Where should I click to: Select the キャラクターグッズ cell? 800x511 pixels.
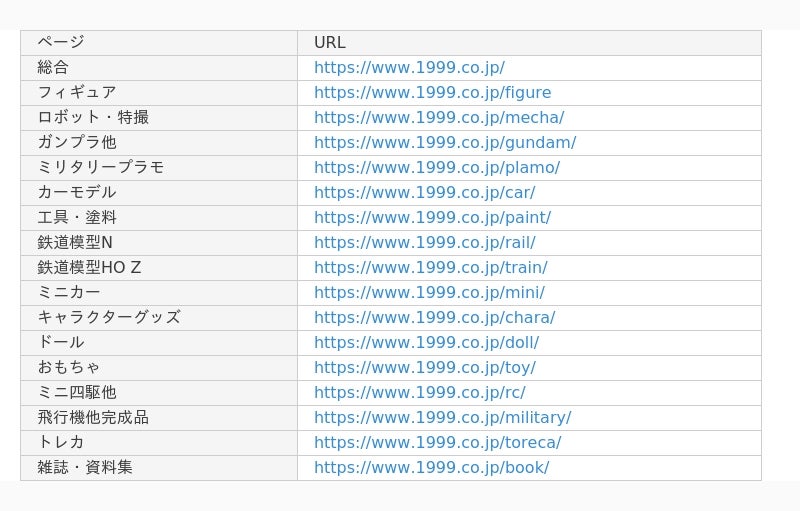[159, 318]
